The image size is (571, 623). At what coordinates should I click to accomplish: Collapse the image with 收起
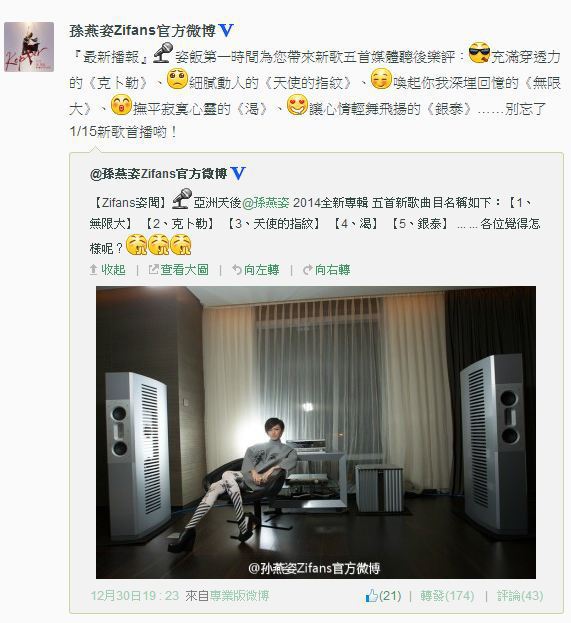point(113,270)
